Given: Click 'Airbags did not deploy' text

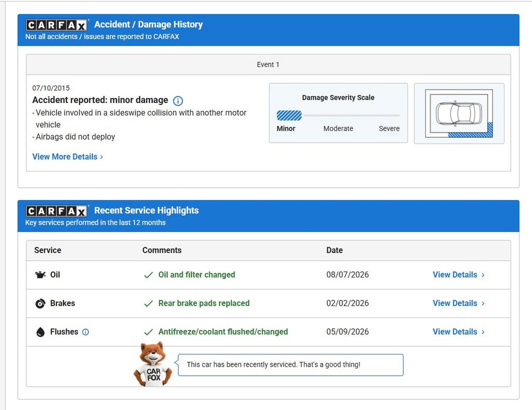Looking at the screenshot, I should [x=75, y=137].
